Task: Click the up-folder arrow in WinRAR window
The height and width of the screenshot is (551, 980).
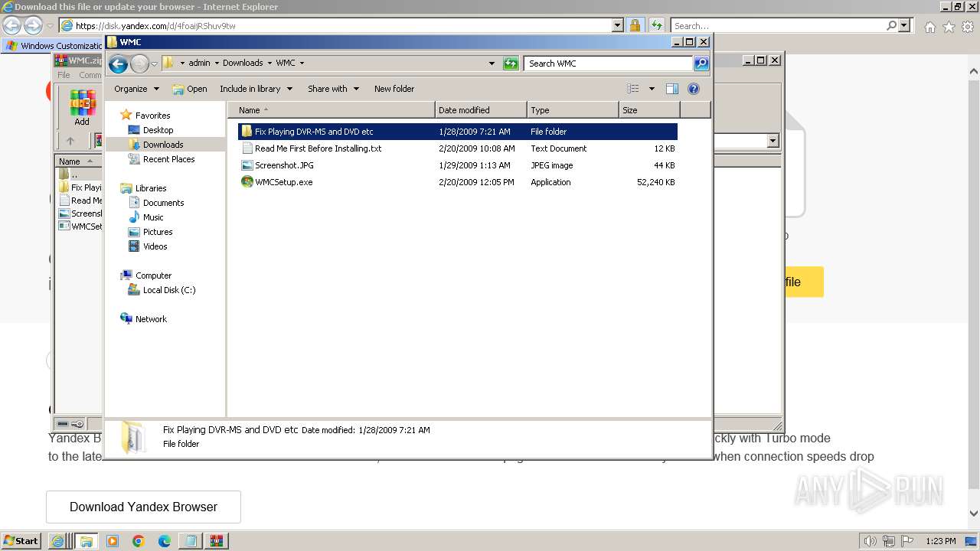Action: (x=70, y=141)
